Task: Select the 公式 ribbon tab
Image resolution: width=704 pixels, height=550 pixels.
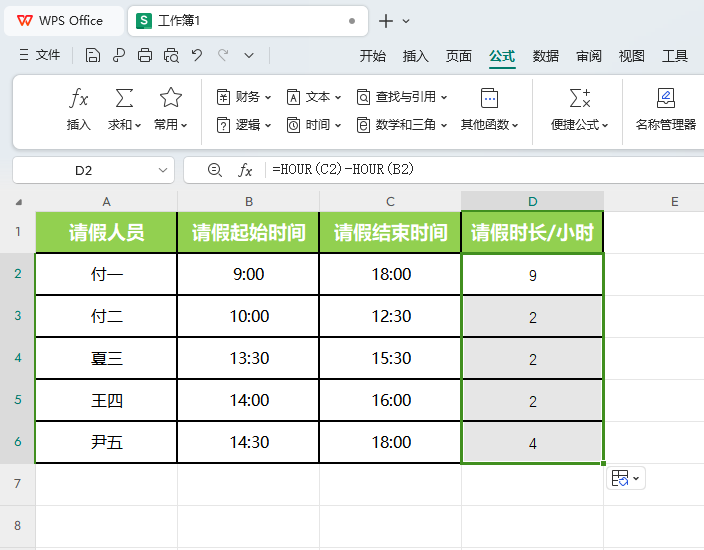Action: [502, 56]
